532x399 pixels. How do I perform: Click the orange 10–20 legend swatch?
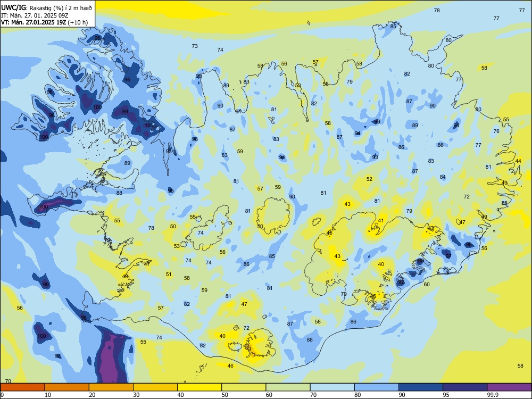(67, 387)
